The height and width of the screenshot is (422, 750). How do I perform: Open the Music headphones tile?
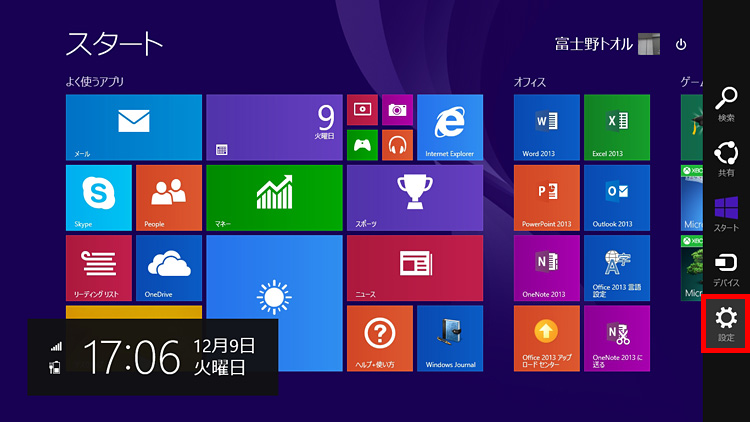[397, 145]
